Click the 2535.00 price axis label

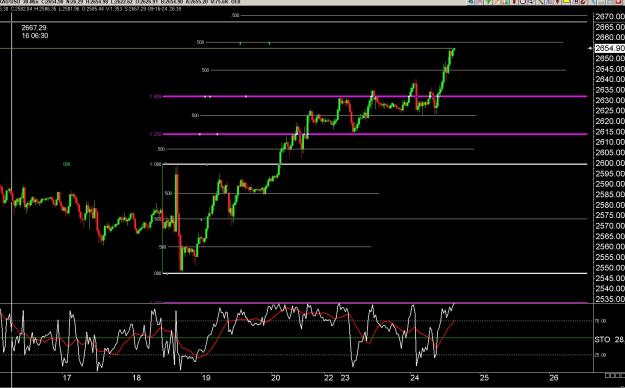pyautogui.click(x=609, y=299)
